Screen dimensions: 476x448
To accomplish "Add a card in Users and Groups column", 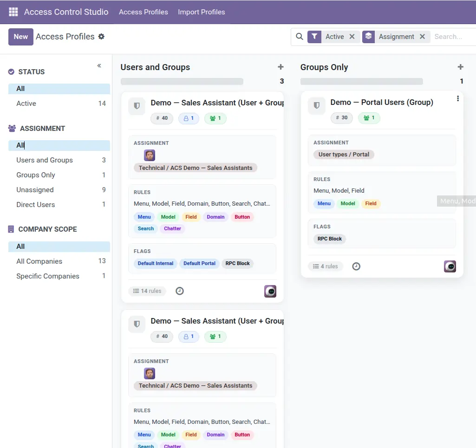I will pyautogui.click(x=280, y=67).
